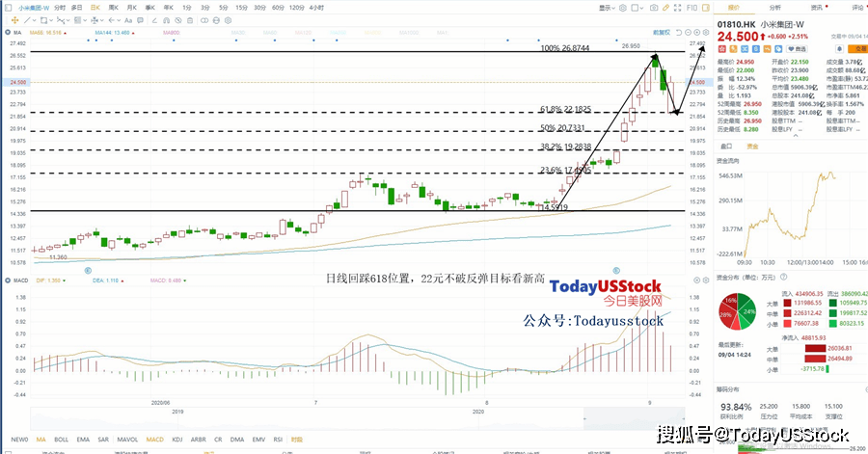Switch to 周K weekly candlestick view
868x454 pixels.
114,8
